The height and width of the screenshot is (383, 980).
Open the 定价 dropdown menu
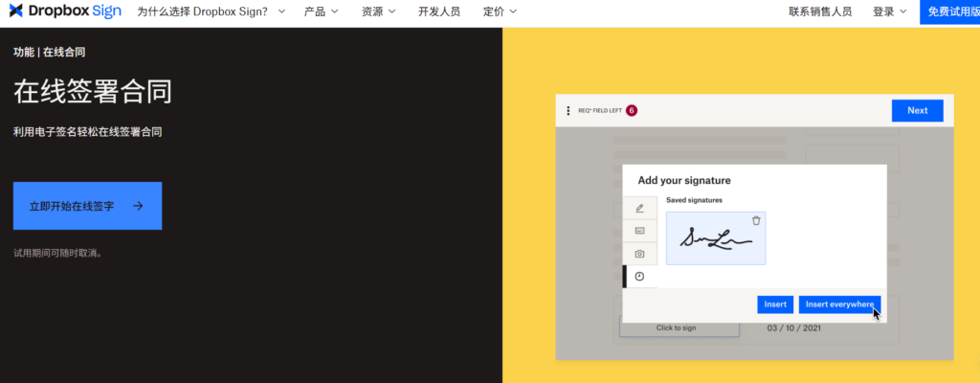pos(500,11)
